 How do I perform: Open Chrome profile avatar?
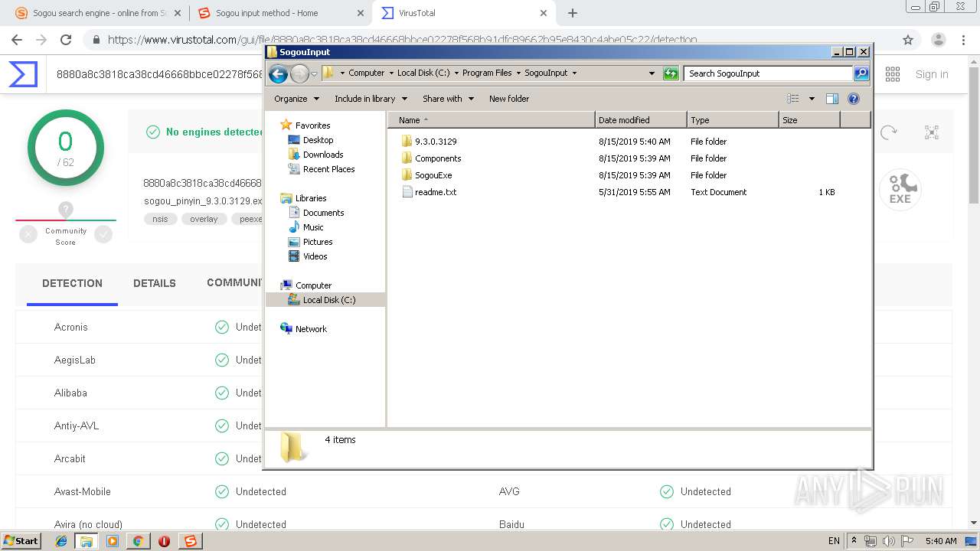pyautogui.click(x=938, y=40)
